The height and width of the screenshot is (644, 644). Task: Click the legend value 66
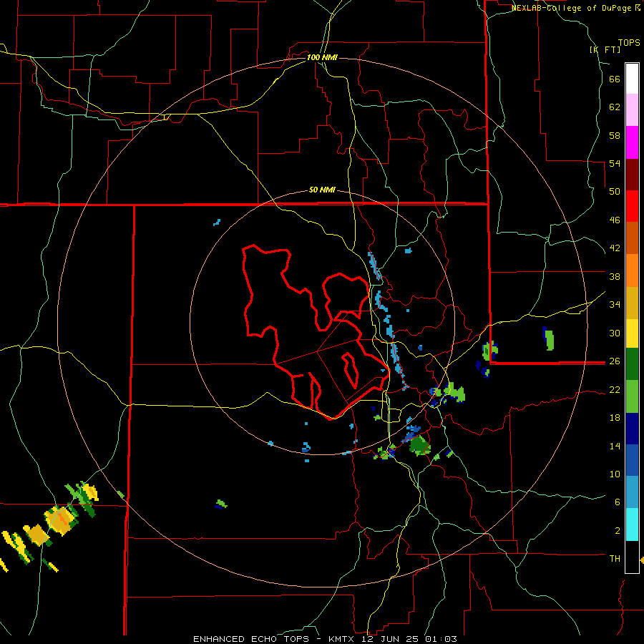point(615,79)
